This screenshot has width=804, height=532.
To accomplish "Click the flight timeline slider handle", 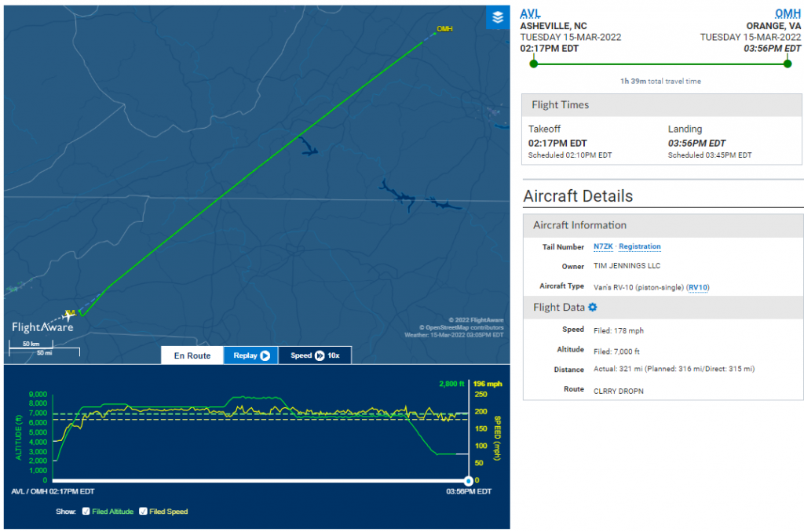I will [468, 480].
